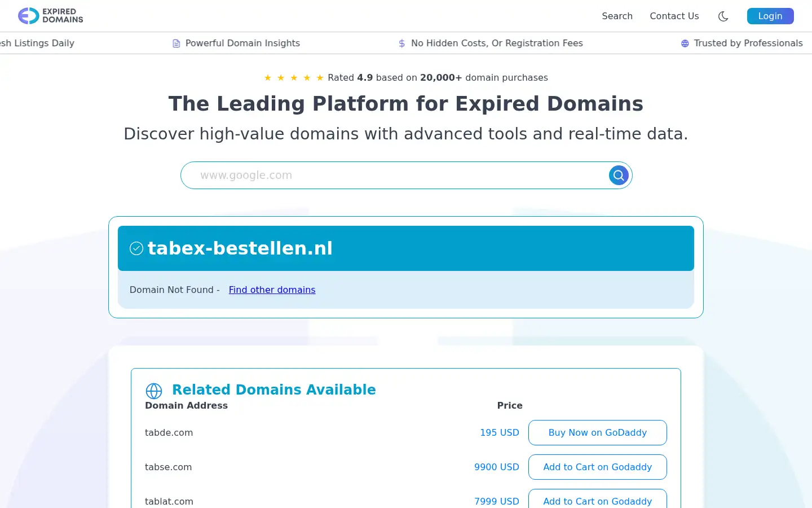Click the Price column header
This screenshot has width=812, height=508.
(510, 405)
